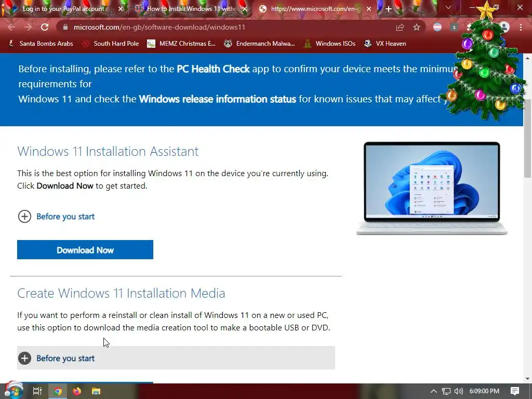The width and height of the screenshot is (532, 399).
Task: Click the scrollbar down arrow
Action: click(x=528, y=379)
